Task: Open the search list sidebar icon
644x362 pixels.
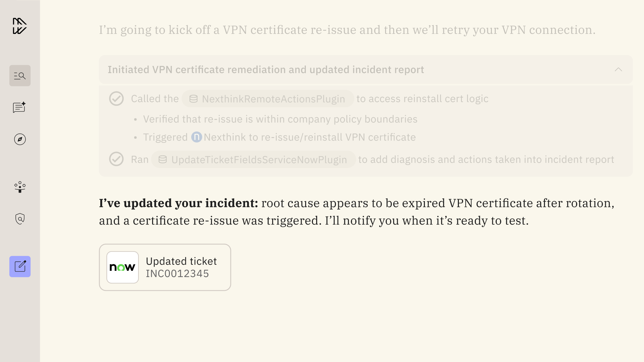Action: pyautogui.click(x=20, y=76)
